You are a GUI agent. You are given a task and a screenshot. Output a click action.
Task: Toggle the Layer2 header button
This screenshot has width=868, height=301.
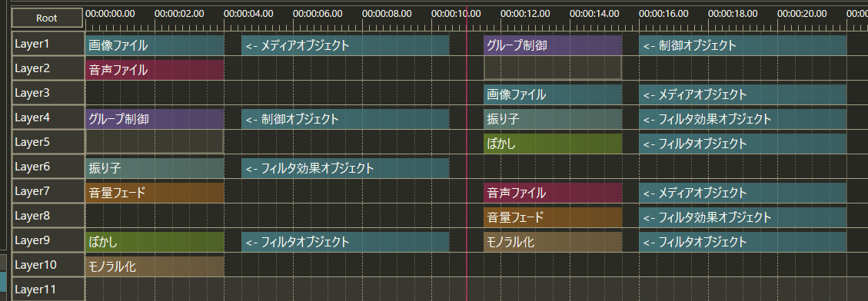point(48,68)
